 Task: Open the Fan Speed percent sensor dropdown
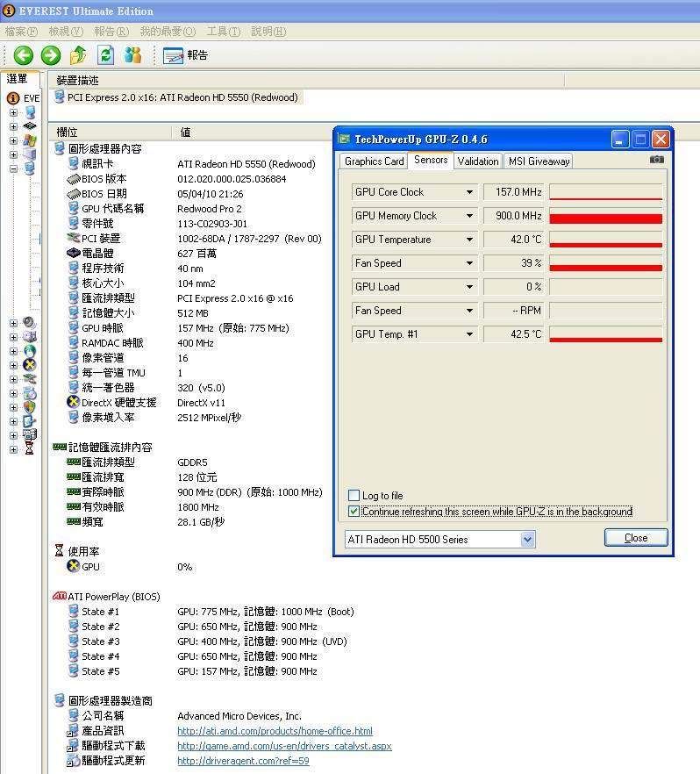(469, 263)
